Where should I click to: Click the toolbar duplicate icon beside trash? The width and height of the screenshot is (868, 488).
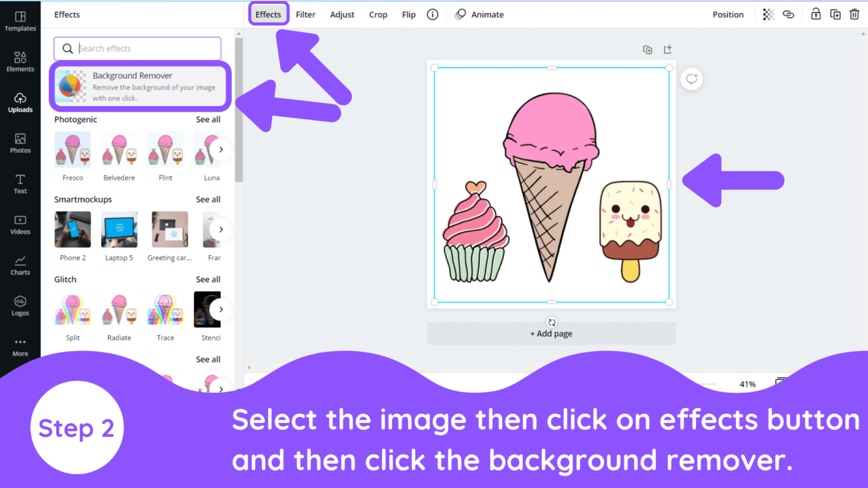(835, 14)
